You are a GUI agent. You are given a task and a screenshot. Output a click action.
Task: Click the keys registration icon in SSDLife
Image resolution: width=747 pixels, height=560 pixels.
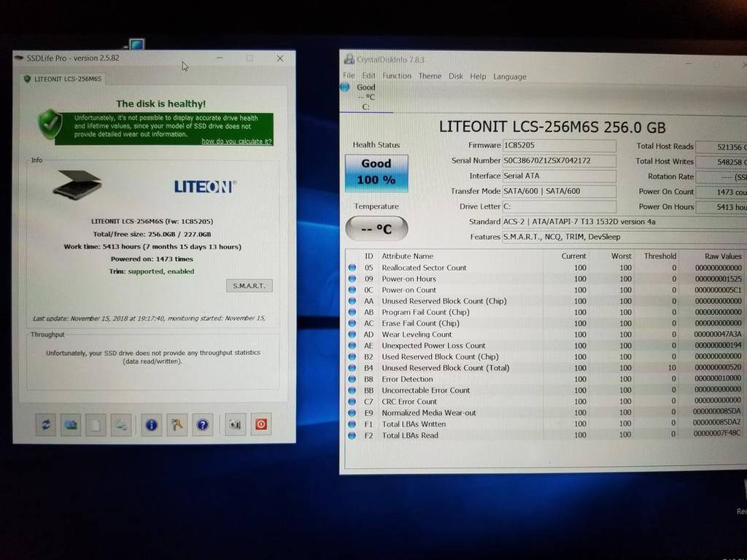click(177, 425)
